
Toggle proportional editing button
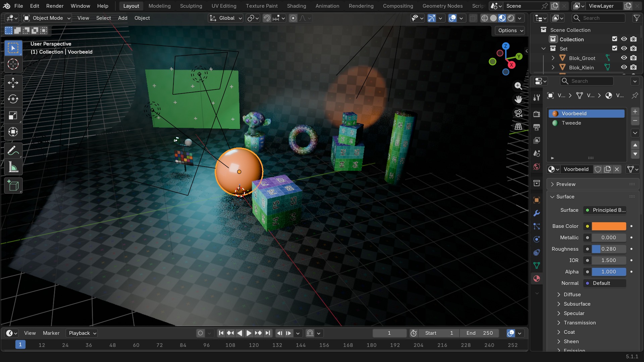pos(293,18)
